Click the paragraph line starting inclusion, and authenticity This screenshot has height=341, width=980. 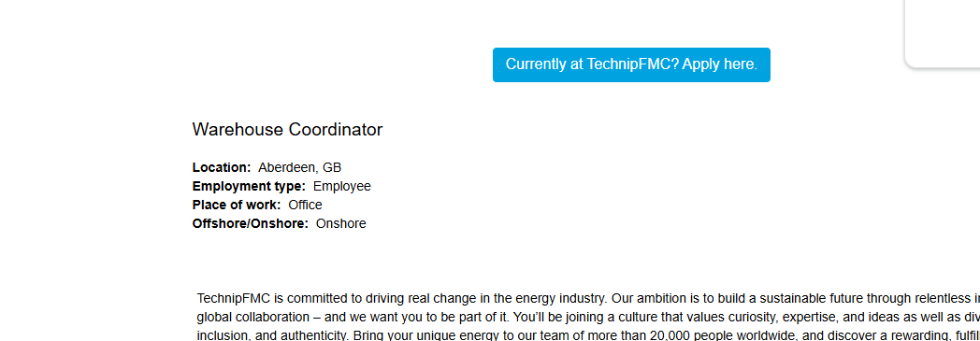(x=588, y=335)
